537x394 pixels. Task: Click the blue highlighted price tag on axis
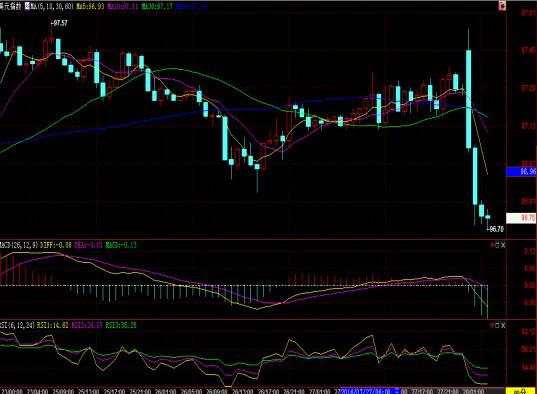click(521, 171)
